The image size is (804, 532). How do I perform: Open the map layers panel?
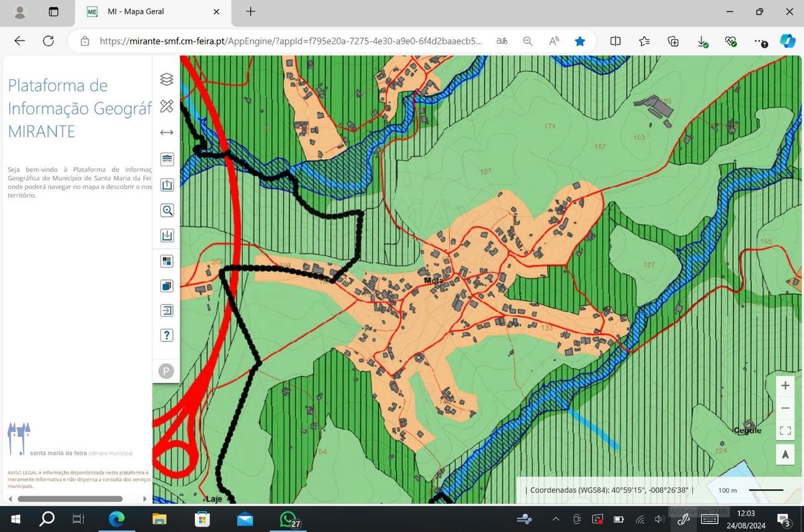(x=166, y=80)
